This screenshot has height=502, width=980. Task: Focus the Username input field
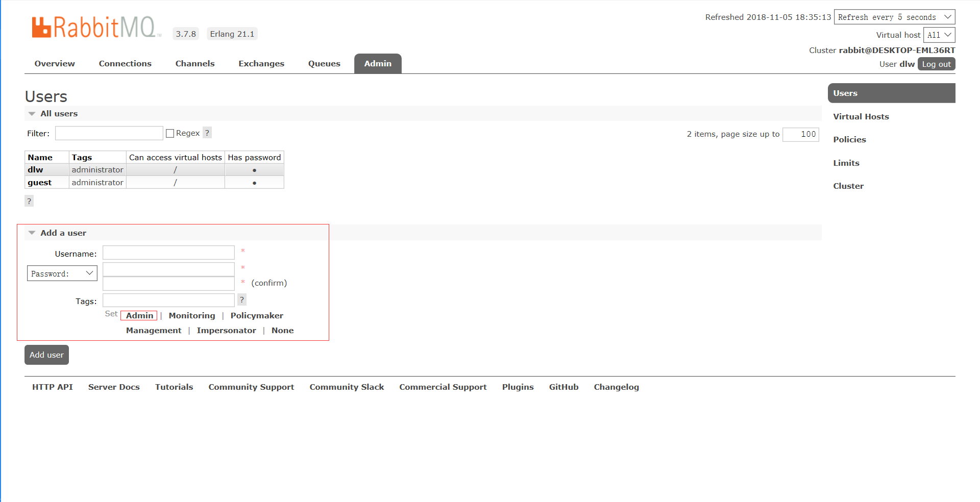168,253
